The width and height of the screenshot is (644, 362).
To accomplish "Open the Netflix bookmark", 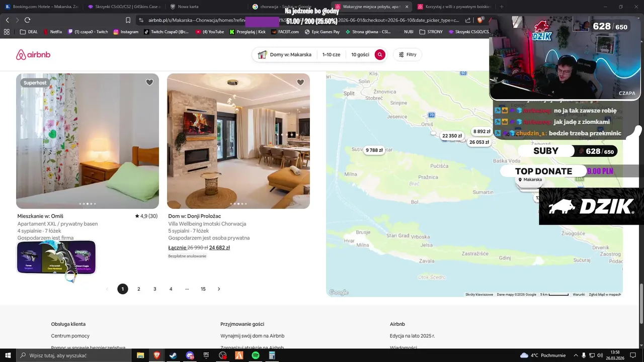I will (x=52, y=32).
